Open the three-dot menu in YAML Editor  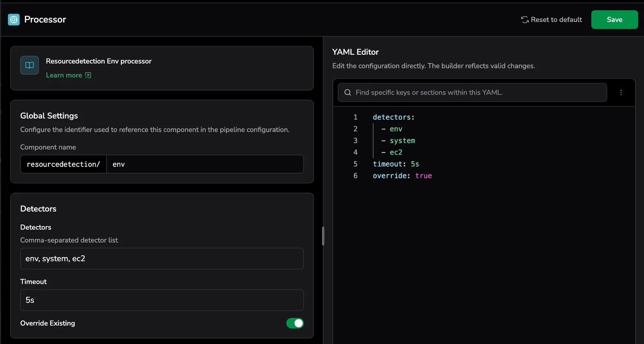pyautogui.click(x=621, y=93)
